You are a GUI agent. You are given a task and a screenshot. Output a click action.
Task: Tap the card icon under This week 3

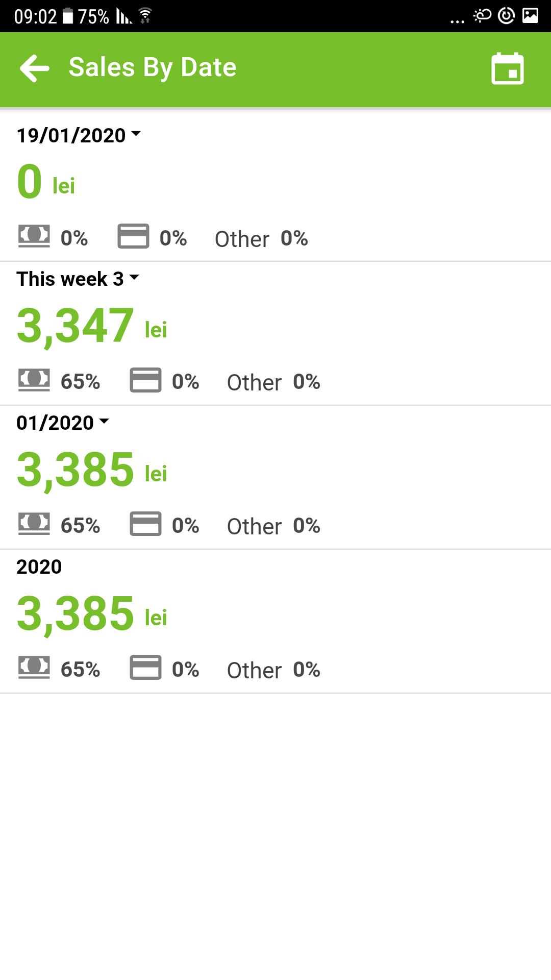click(145, 380)
